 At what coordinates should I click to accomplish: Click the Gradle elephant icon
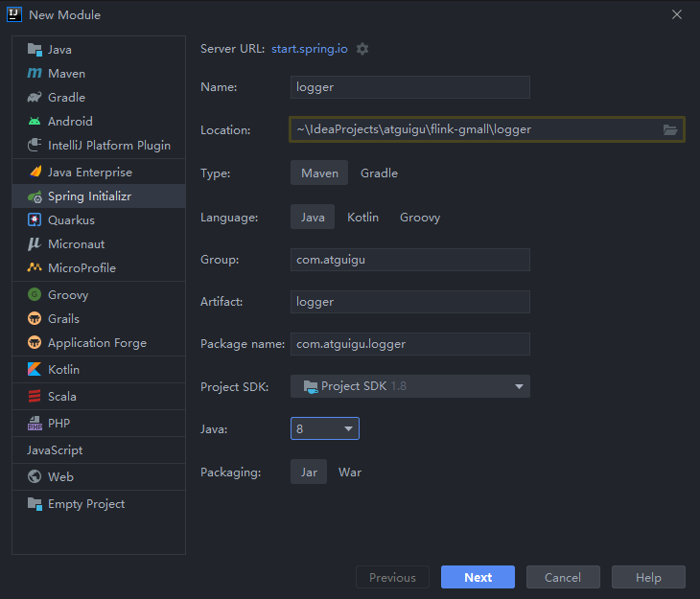click(35, 98)
